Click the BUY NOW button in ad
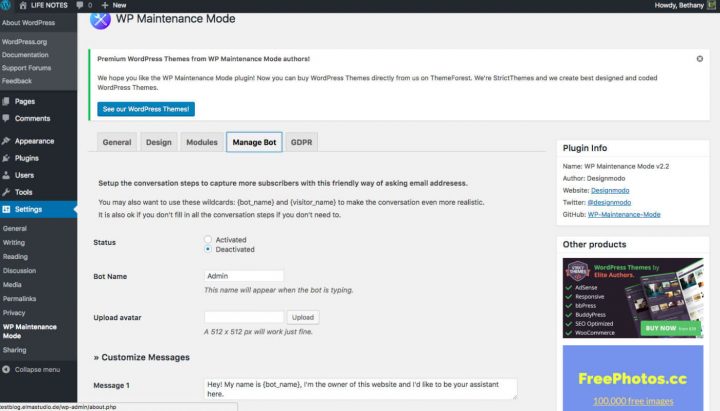This screenshot has width=720, height=411. click(670, 328)
